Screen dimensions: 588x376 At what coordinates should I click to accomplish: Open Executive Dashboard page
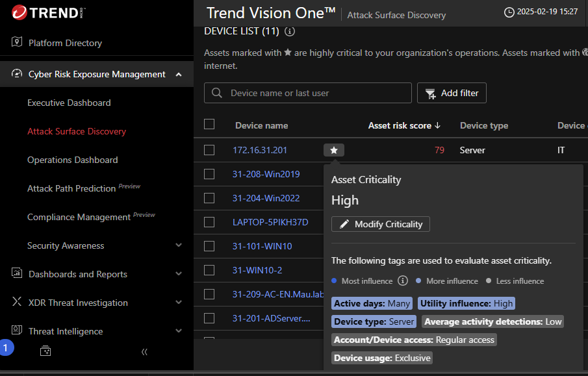pos(69,103)
